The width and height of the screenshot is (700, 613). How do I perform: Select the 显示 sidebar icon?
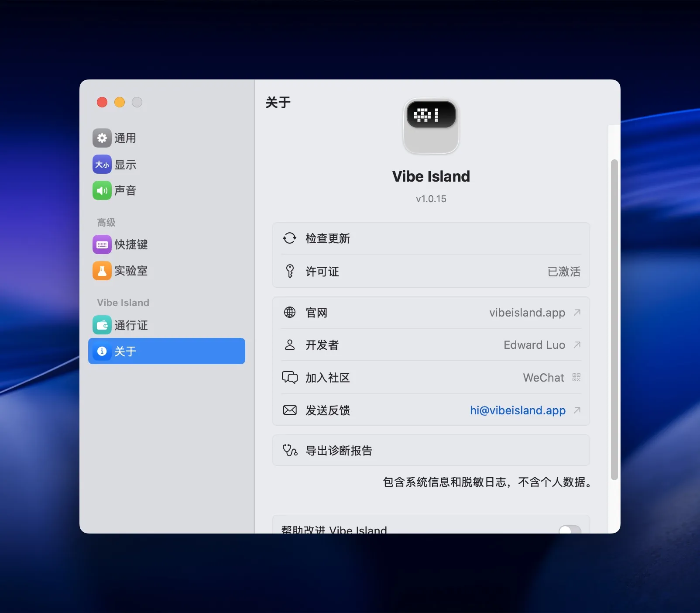102,164
